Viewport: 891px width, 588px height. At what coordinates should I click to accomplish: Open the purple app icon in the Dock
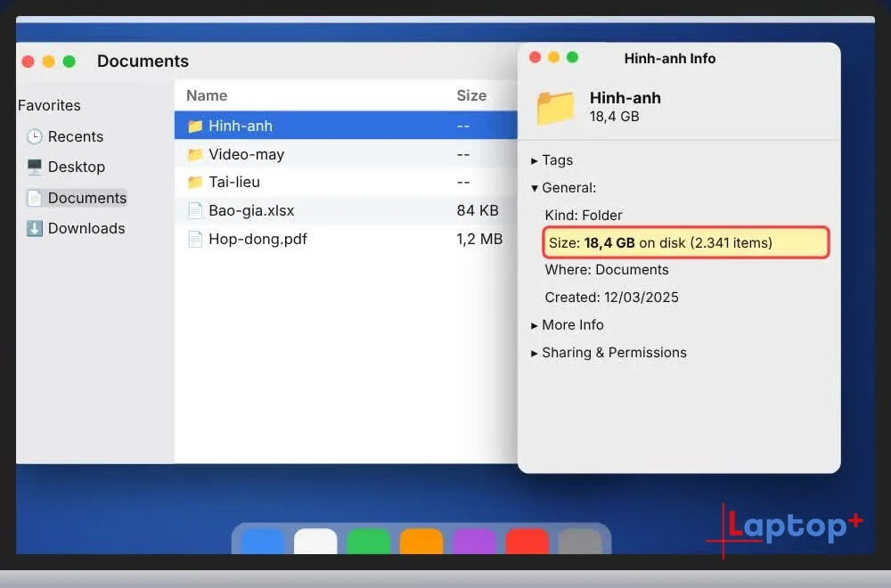474,541
